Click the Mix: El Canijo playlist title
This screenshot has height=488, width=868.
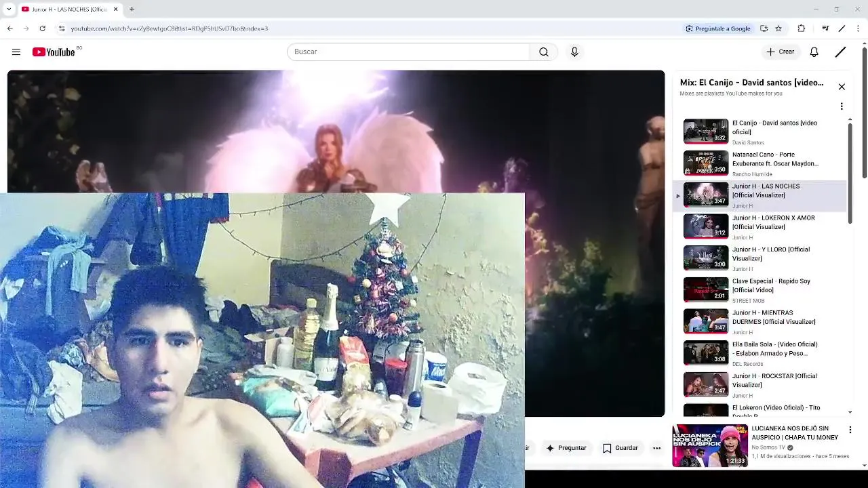click(x=752, y=83)
